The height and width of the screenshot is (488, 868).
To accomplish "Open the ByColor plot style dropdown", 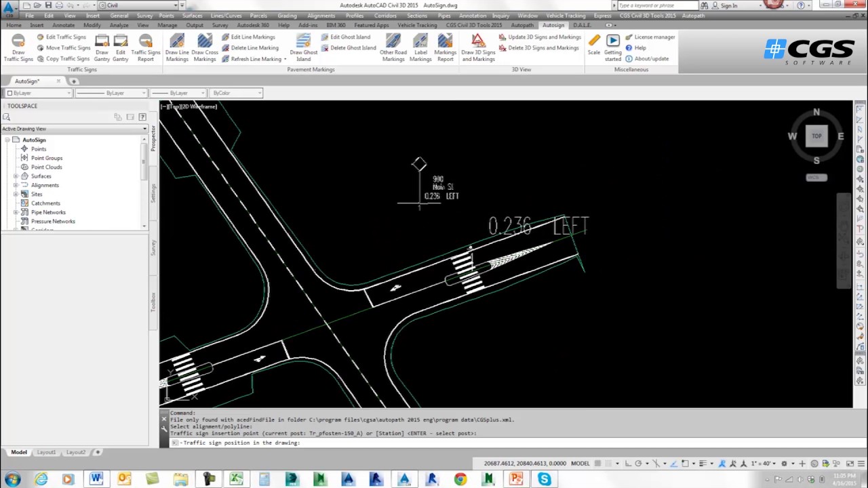I will (x=236, y=93).
